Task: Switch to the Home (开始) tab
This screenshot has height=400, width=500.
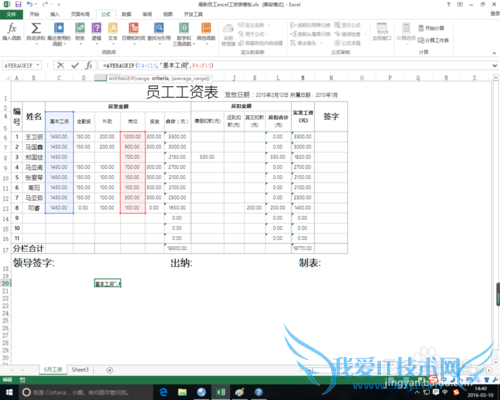Action: click(x=34, y=14)
